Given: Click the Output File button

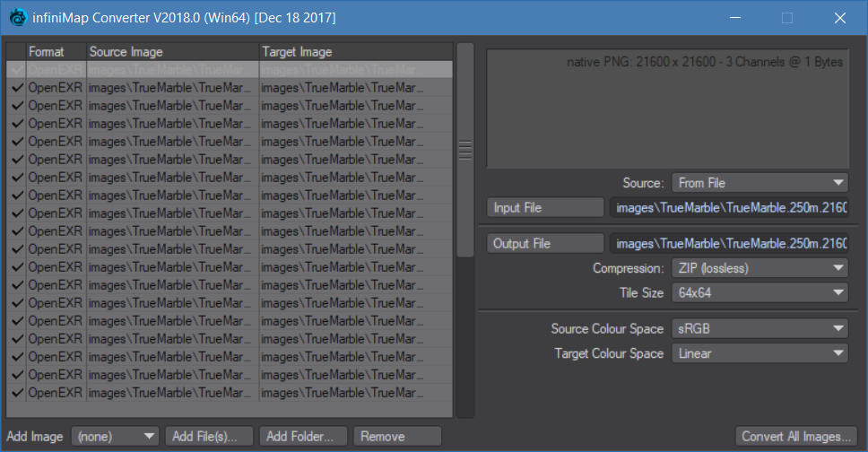Looking at the screenshot, I should pyautogui.click(x=544, y=243).
